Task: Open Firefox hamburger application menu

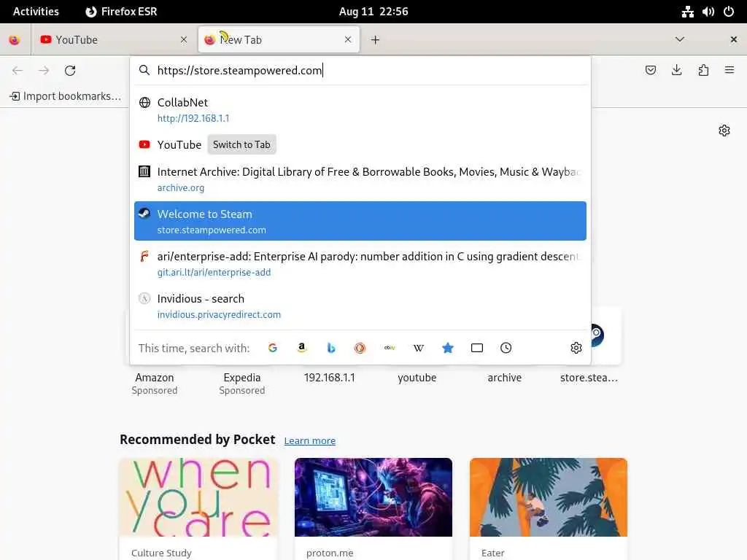Action: tap(729, 71)
